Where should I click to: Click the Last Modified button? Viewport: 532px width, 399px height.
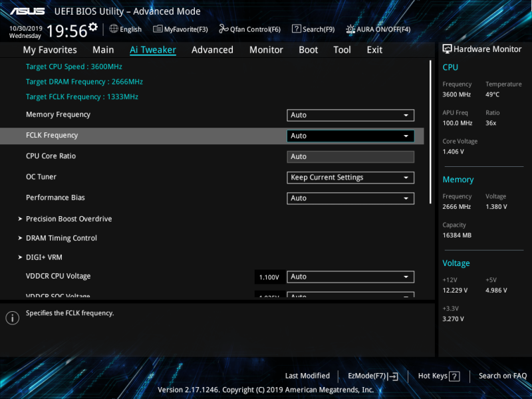[x=307, y=376]
